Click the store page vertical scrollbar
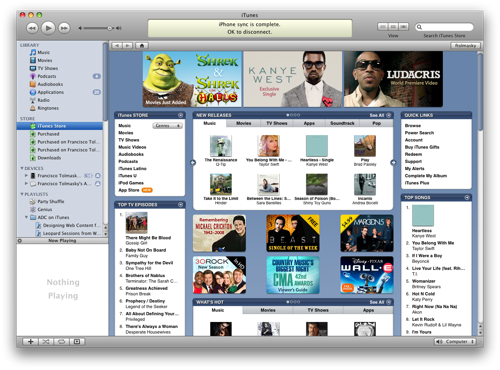The width and height of the screenshot is (500, 370). (480, 92)
